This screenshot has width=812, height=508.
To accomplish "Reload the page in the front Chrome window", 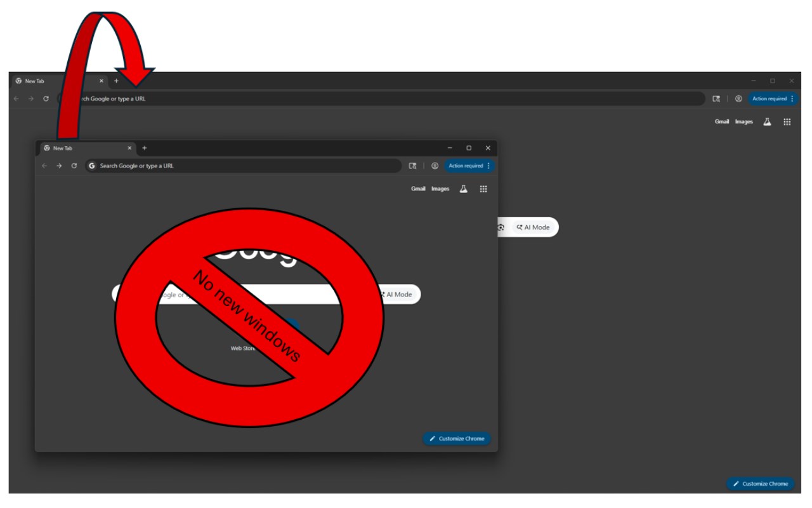I will 74,166.
